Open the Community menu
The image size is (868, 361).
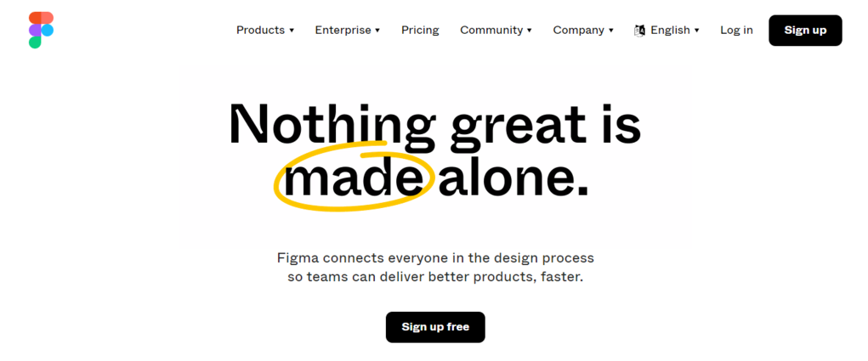coord(491,30)
